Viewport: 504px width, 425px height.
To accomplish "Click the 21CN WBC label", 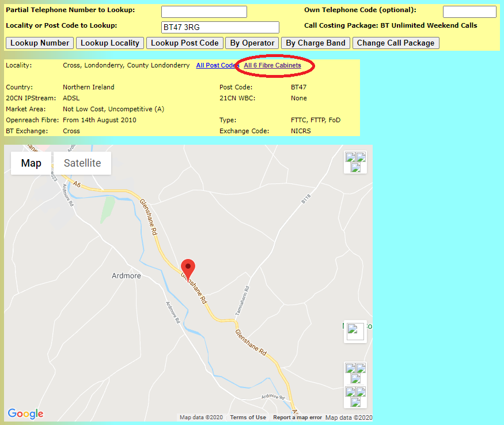I will click(237, 98).
